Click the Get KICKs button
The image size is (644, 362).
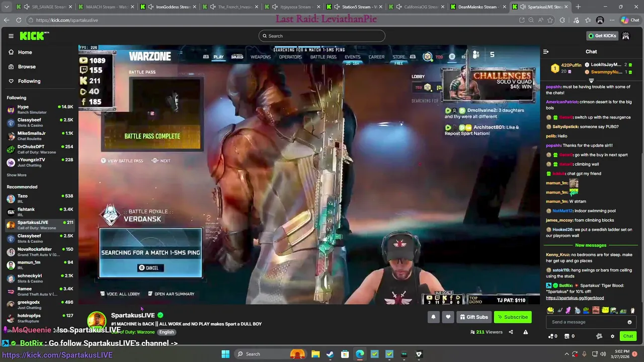602,36
